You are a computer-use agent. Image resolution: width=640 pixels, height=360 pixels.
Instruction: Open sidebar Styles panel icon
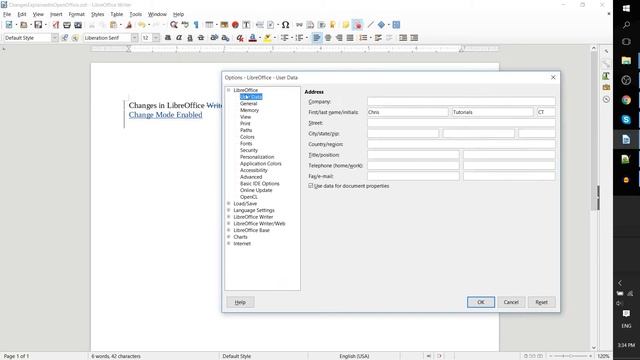[x=606, y=76]
